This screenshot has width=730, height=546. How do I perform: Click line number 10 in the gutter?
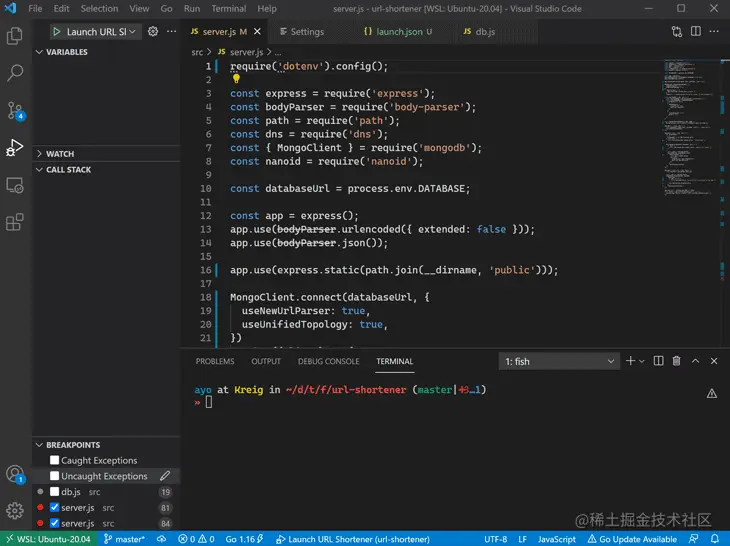(205, 189)
